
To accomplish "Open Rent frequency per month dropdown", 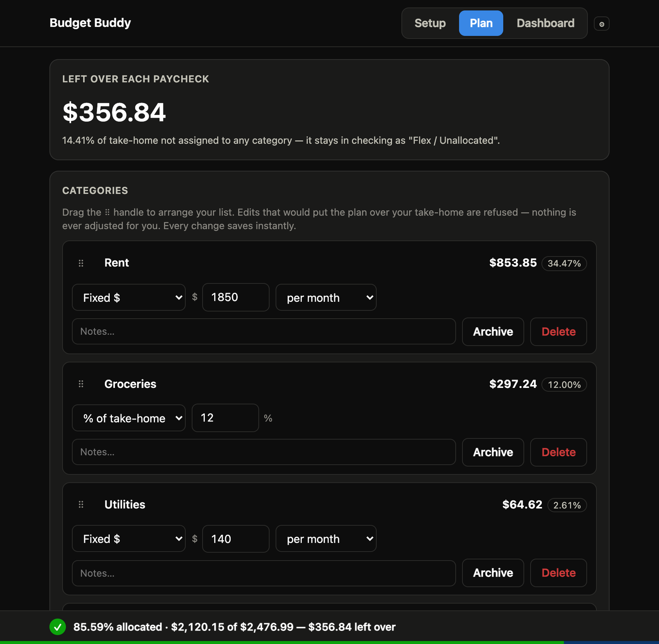I will pyautogui.click(x=326, y=298).
